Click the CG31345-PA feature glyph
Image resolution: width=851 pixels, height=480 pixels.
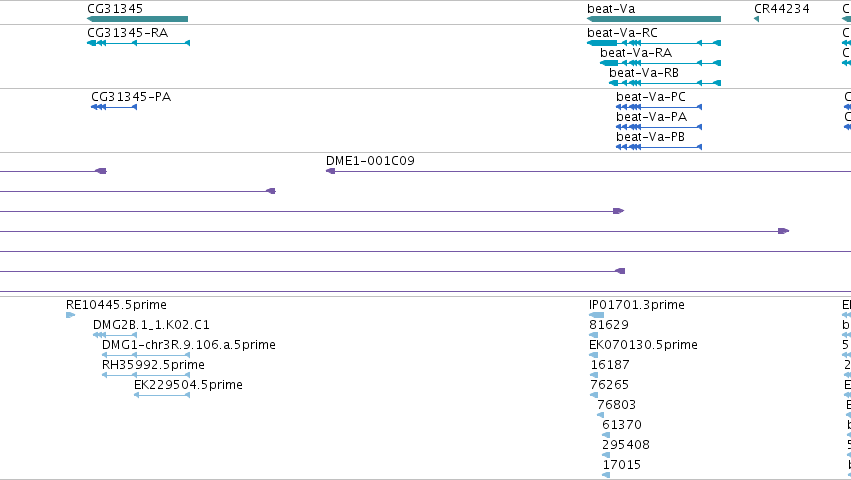coord(114,107)
